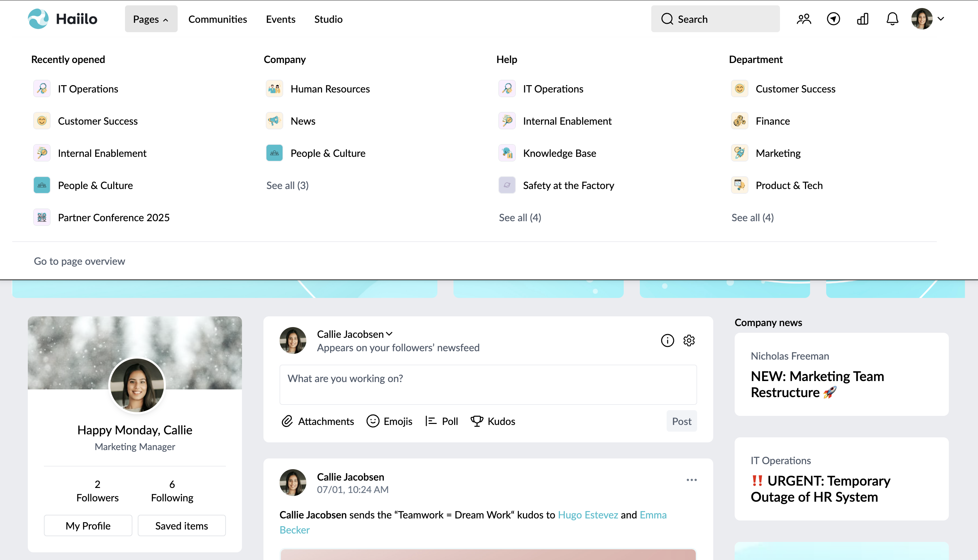Click the My Profile button

point(88,525)
